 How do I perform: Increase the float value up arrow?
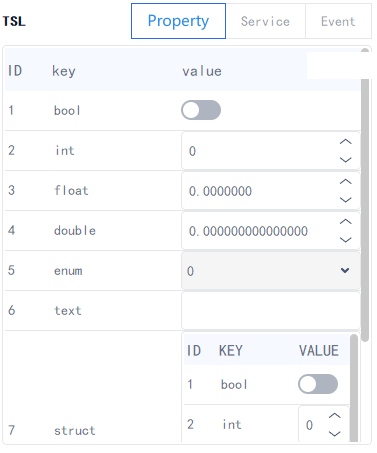[x=345, y=182]
